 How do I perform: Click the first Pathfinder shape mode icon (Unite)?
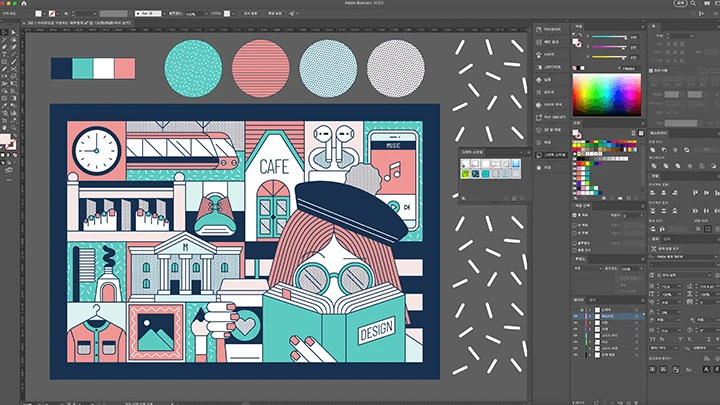click(x=652, y=150)
